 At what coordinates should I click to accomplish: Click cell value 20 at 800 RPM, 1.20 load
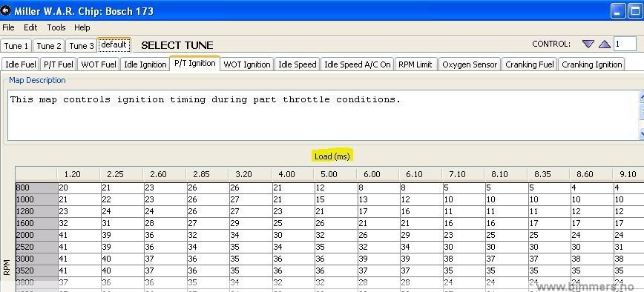click(79, 188)
